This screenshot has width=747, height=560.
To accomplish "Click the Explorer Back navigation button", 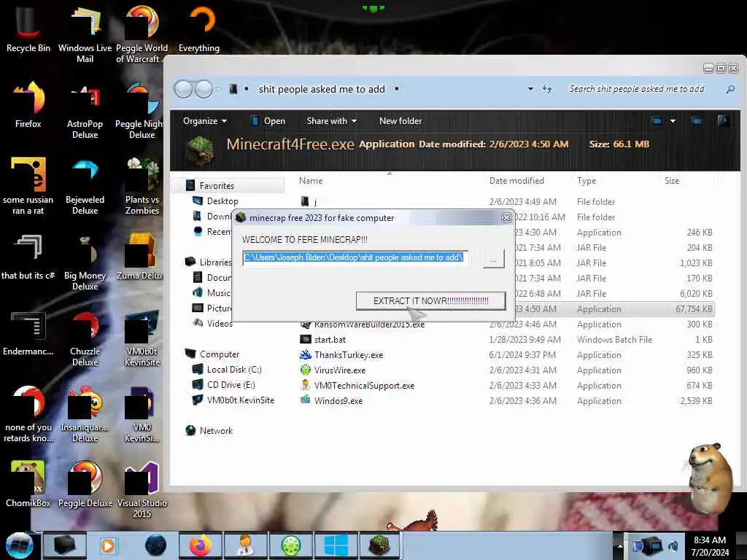I will [183, 89].
